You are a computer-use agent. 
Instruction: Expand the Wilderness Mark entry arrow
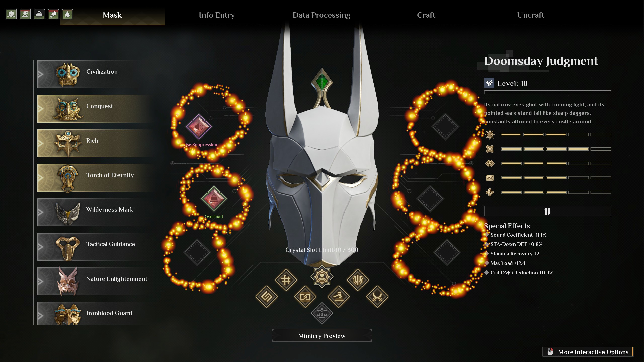click(x=40, y=212)
